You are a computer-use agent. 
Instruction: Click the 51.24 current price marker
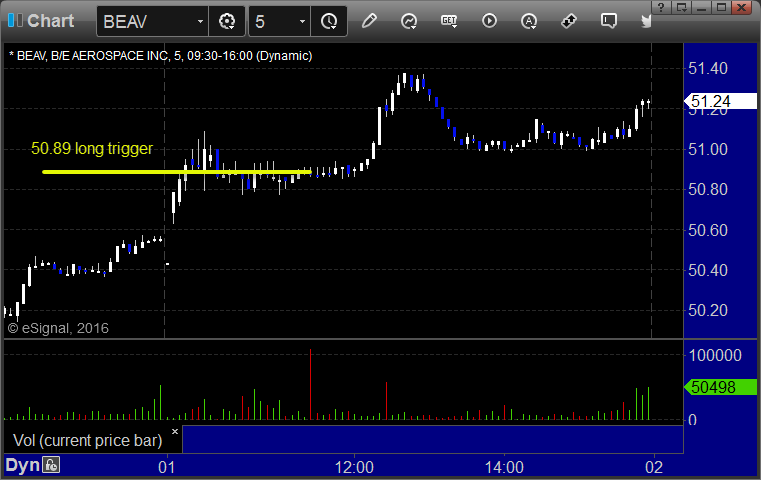[x=720, y=101]
